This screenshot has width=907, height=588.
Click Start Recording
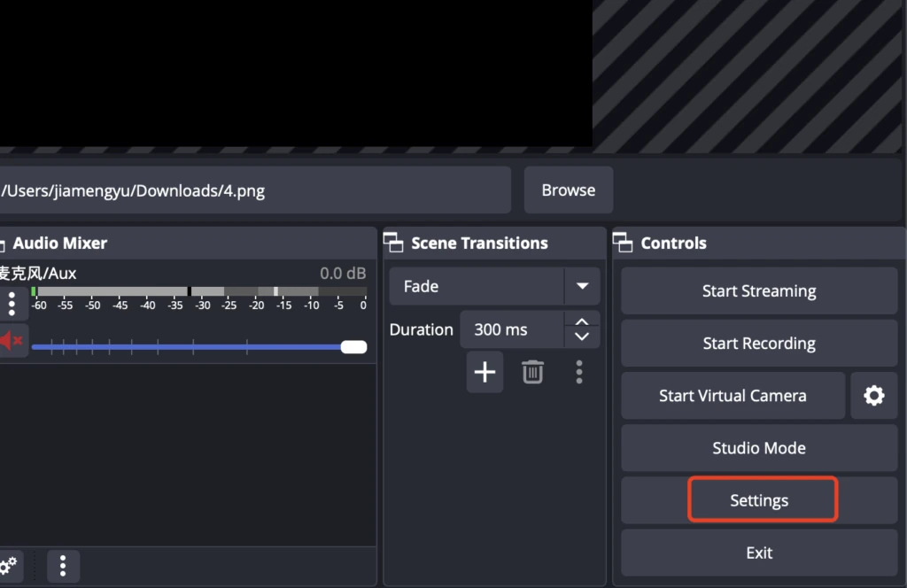pos(758,344)
